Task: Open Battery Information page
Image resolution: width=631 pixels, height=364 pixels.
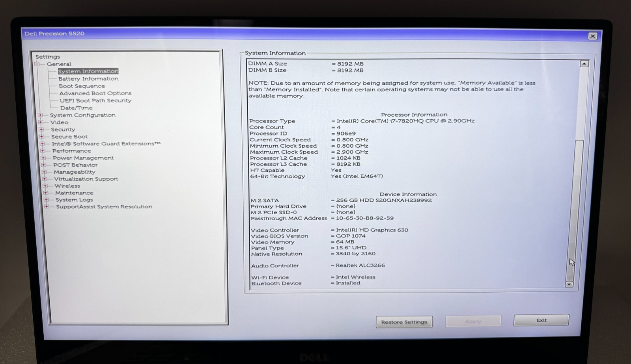Action: pyautogui.click(x=88, y=79)
